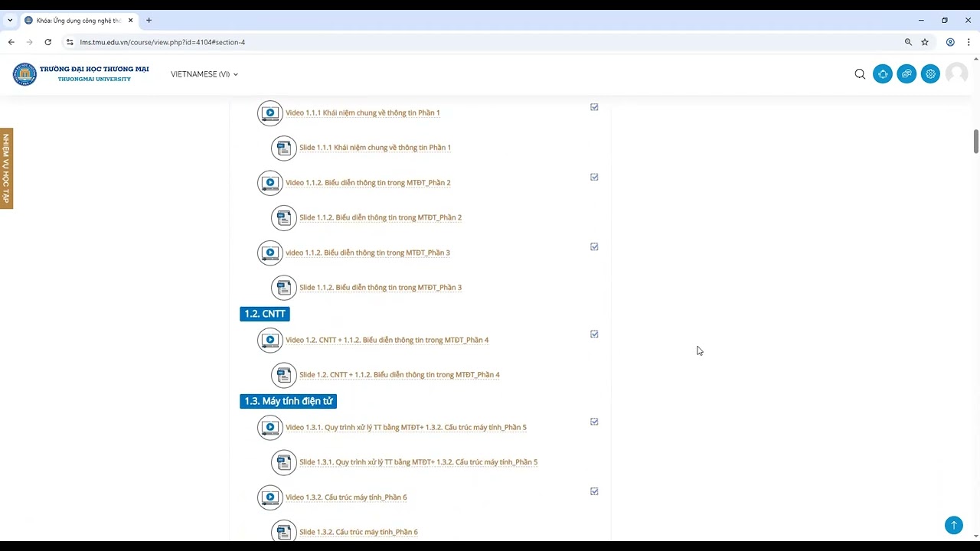Screen dimensions: 980x551
Task: Open the VIETNAMESE (VI) language dropdown
Action: point(204,74)
